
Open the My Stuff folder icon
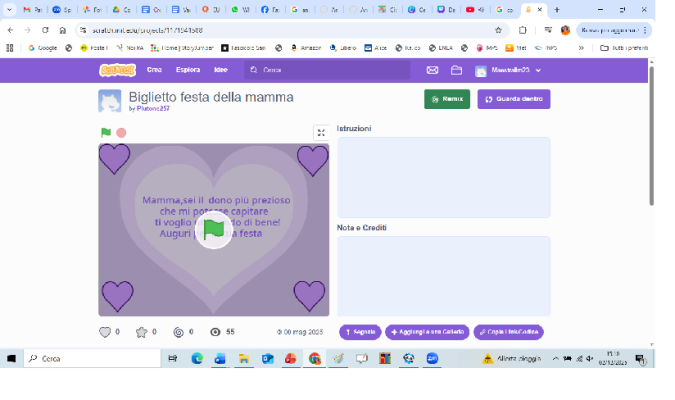click(x=456, y=70)
